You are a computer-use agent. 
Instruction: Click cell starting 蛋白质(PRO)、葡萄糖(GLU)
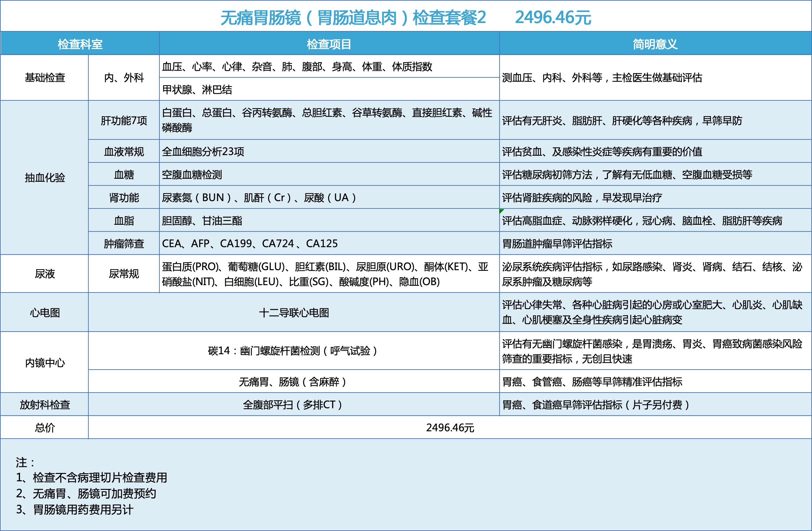(x=329, y=274)
